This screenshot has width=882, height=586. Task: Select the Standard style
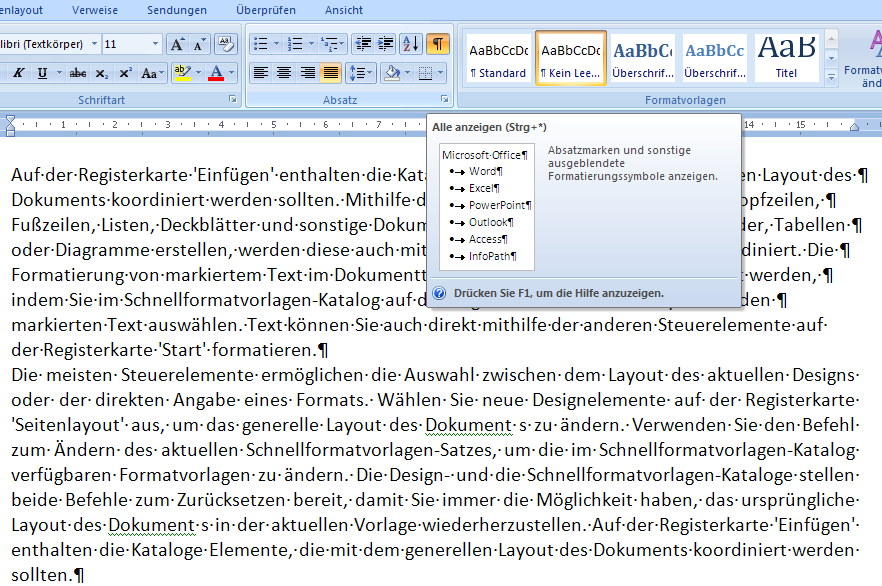pyautogui.click(x=498, y=58)
